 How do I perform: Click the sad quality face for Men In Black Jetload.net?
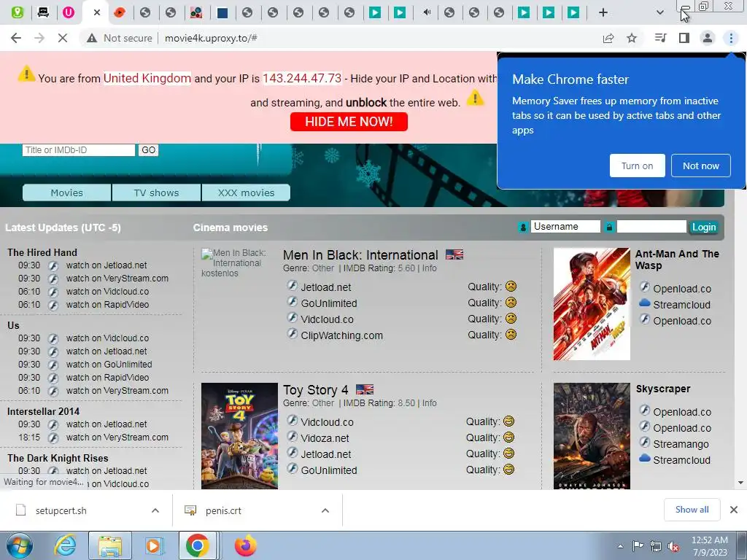click(x=511, y=286)
